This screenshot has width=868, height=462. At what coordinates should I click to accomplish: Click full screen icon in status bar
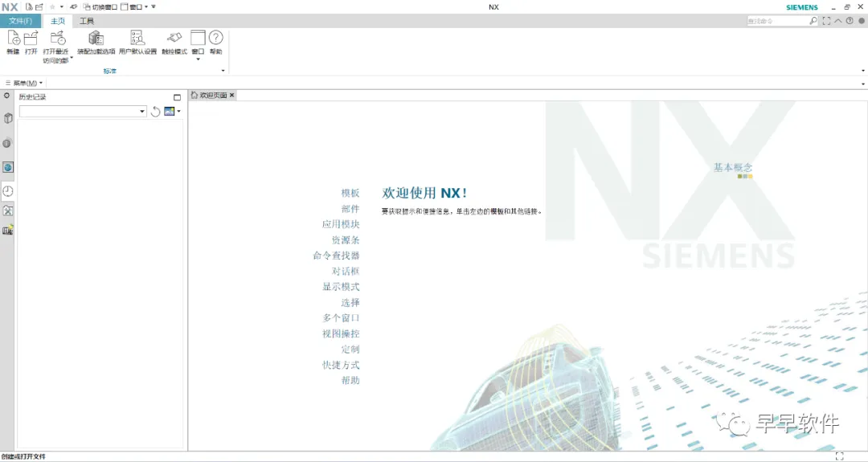839,456
